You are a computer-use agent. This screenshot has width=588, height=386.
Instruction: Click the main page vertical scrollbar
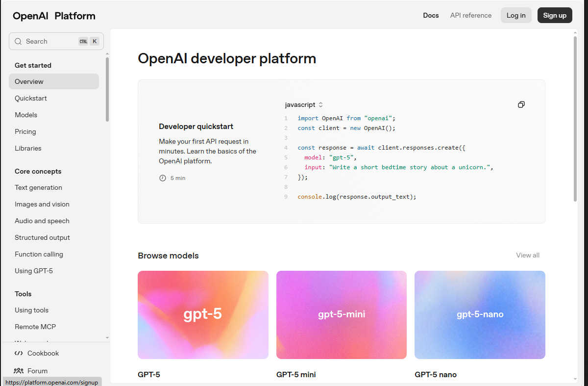[575, 118]
